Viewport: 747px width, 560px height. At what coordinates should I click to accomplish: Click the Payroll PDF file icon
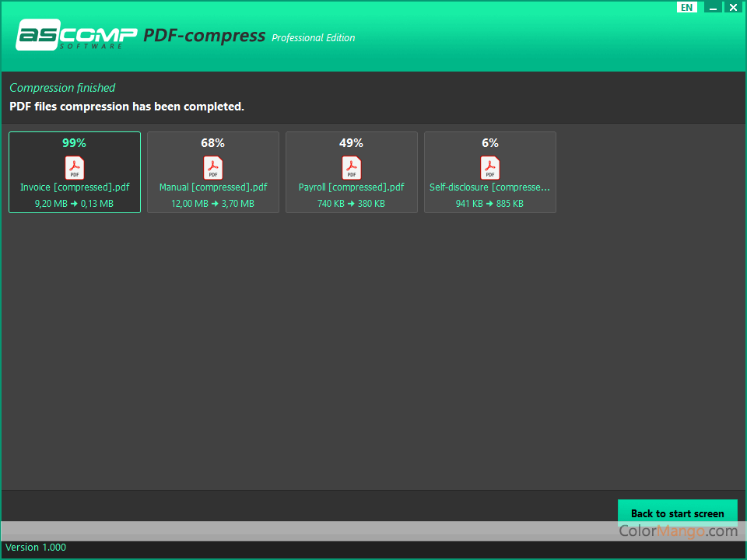[x=352, y=167]
